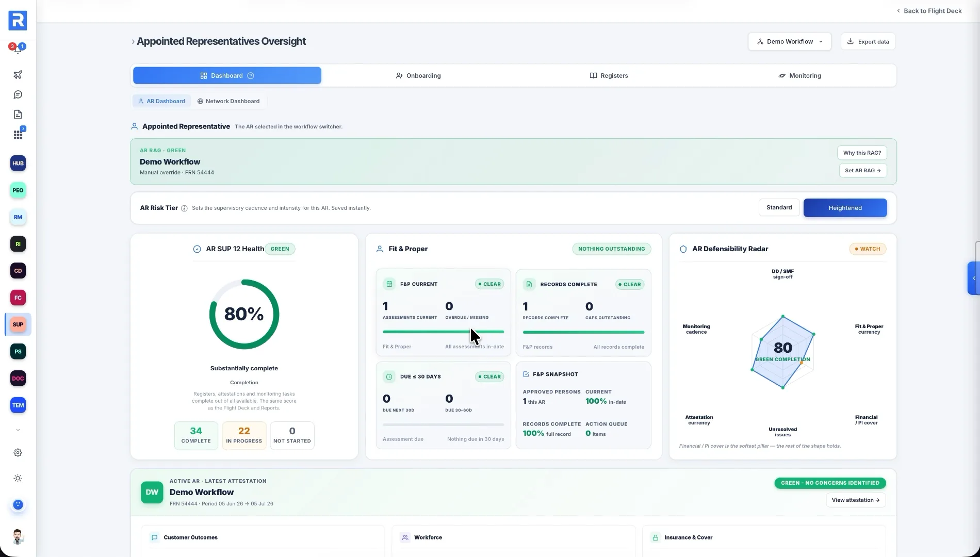Open the PS module icon
980x557 pixels.
point(18,352)
